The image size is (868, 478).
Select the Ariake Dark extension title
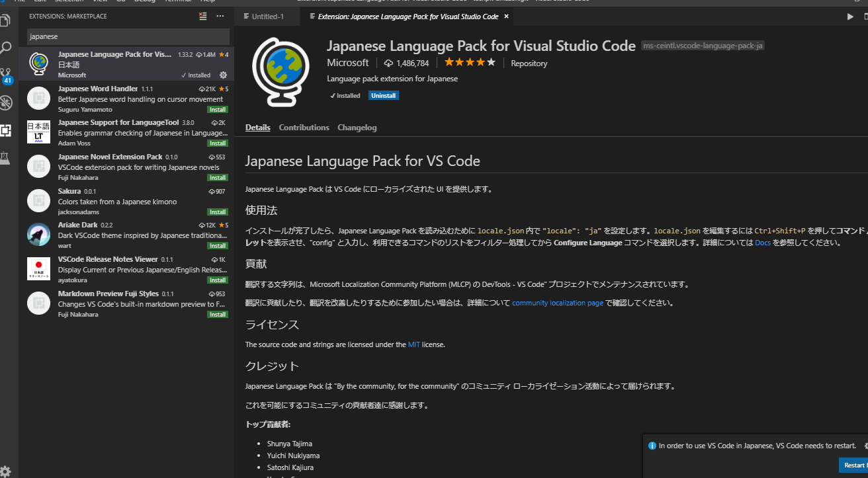(x=77, y=225)
